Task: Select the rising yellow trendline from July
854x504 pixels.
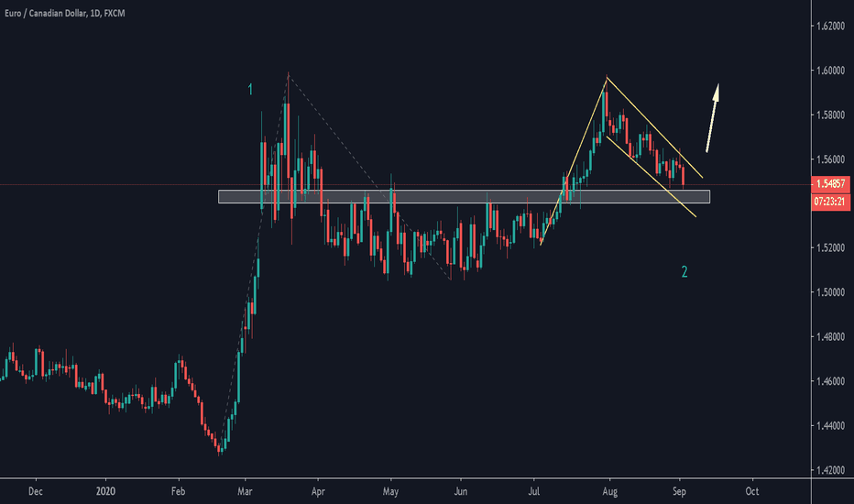Action: pyautogui.click(x=574, y=162)
